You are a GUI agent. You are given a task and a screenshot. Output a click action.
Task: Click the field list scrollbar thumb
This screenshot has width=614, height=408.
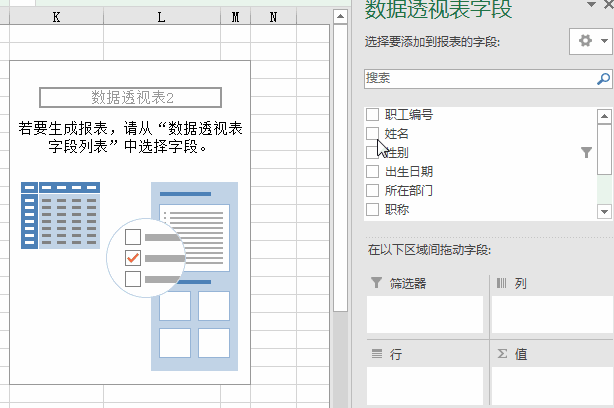604,150
